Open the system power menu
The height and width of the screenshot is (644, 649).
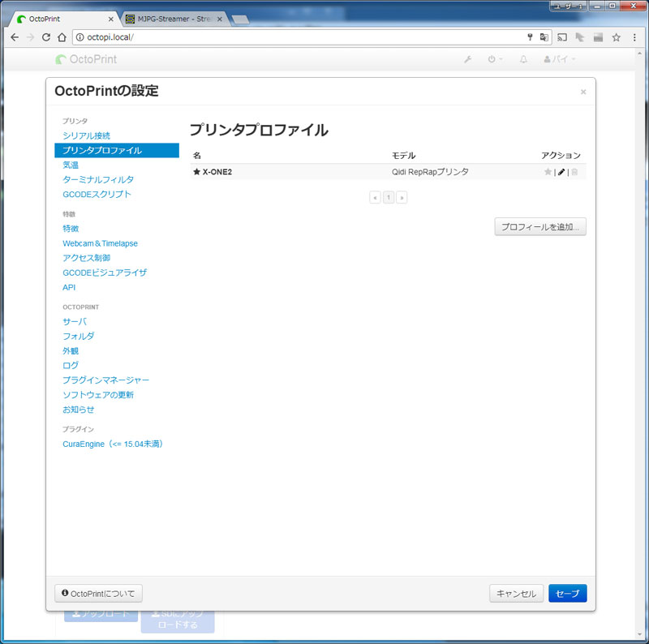pyautogui.click(x=495, y=59)
